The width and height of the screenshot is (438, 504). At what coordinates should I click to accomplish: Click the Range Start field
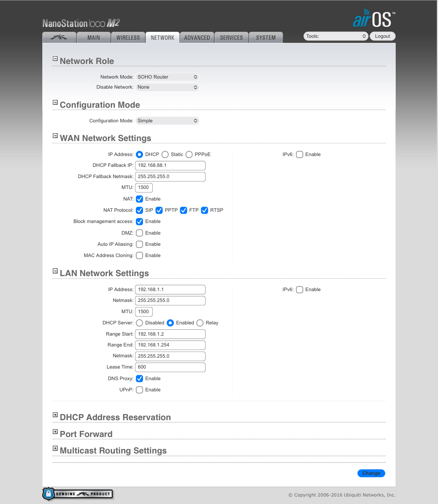point(170,334)
